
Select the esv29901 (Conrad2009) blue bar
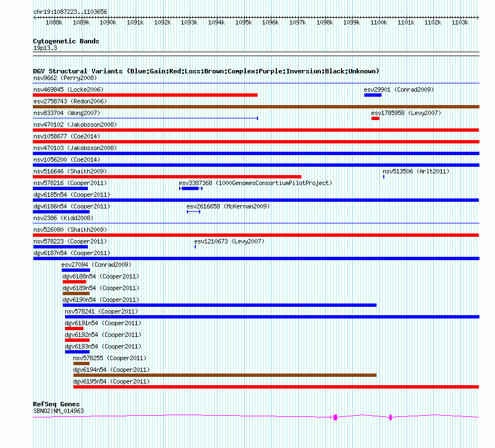pyautogui.click(x=373, y=95)
